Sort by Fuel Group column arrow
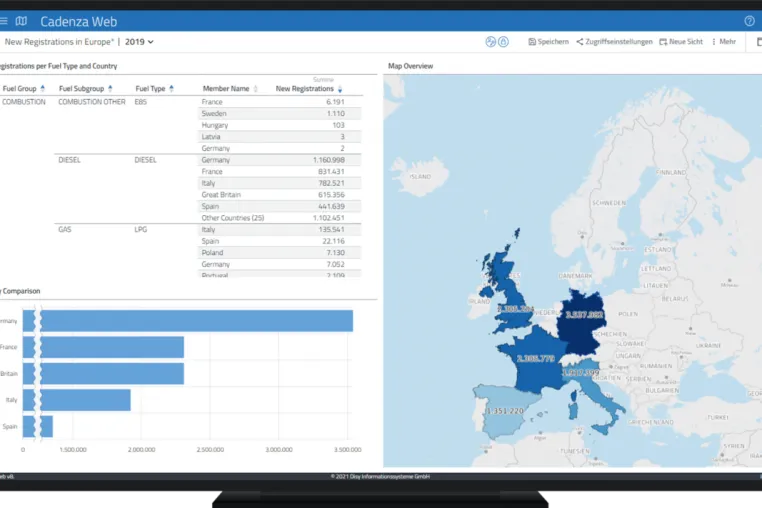Viewport: 762px width, 508px height. (43, 88)
